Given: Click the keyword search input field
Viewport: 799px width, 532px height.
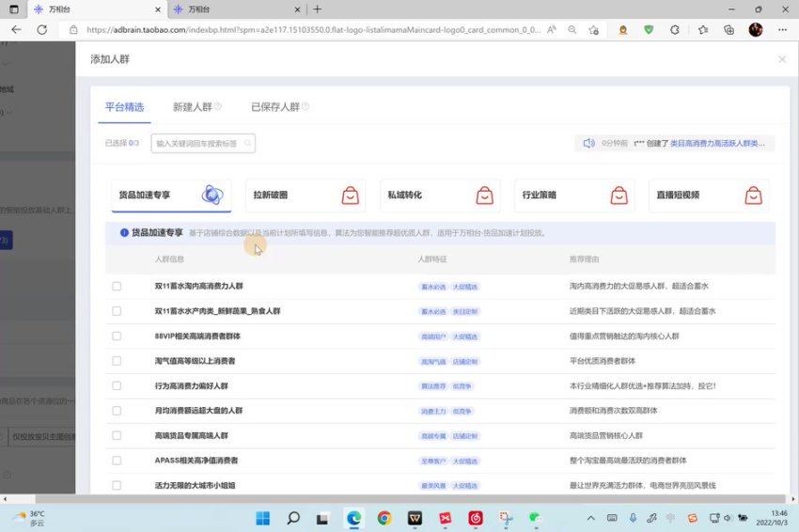Looking at the screenshot, I should (x=197, y=144).
